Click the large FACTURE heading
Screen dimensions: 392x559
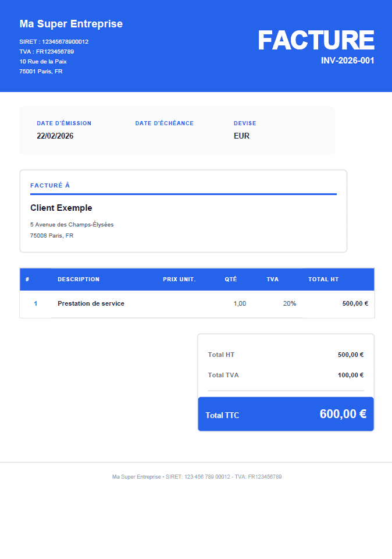pos(316,40)
